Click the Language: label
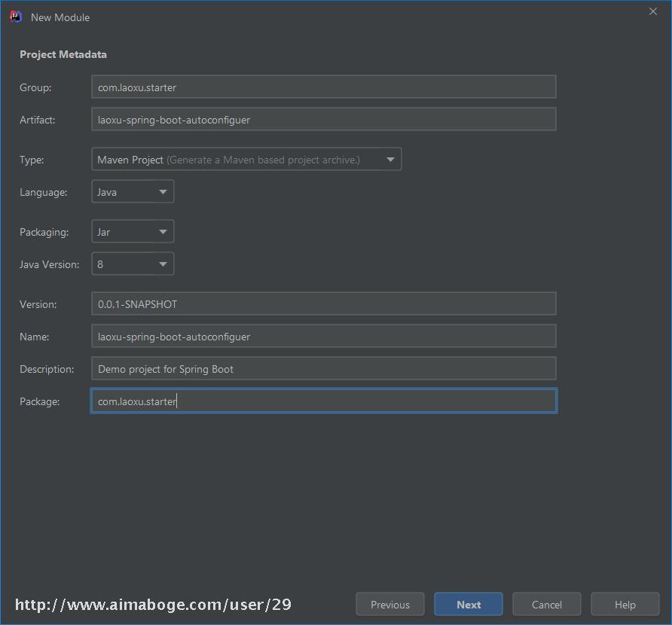 pyautogui.click(x=43, y=192)
